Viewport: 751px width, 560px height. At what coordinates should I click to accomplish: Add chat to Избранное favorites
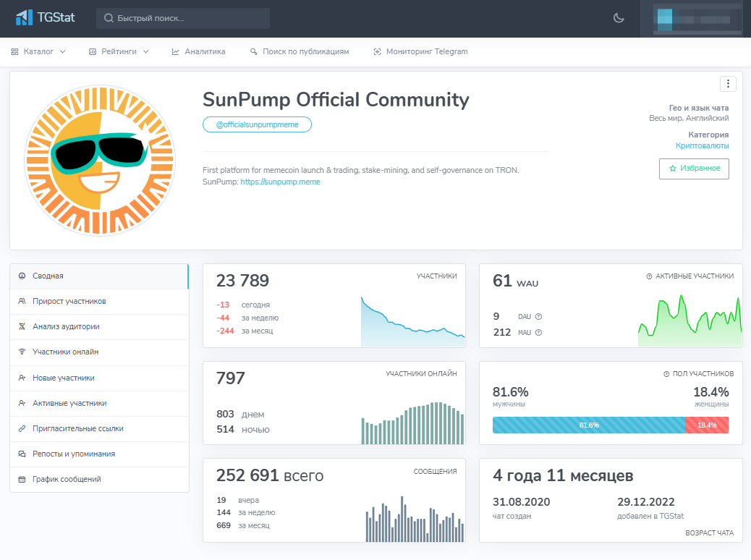(x=694, y=169)
